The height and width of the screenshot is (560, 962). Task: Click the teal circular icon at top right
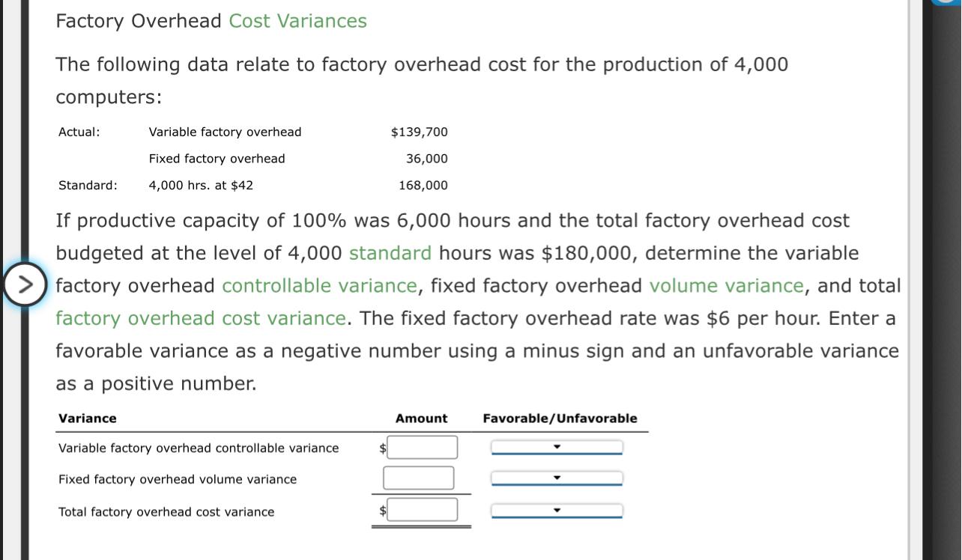(x=946, y=4)
